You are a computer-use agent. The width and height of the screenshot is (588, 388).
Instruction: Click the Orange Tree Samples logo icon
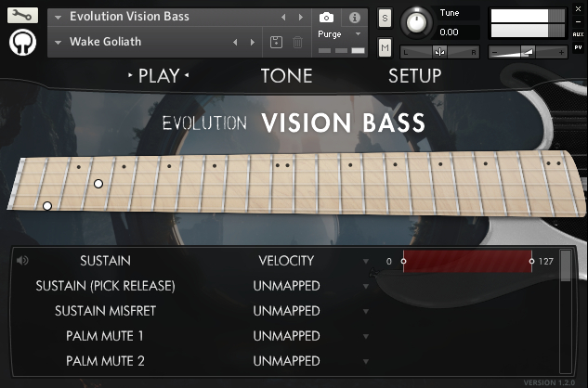(22, 43)
